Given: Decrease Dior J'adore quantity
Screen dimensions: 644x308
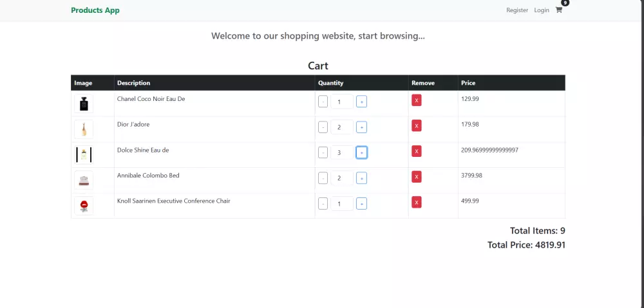Looking at the screenshot, I should [x=323, y=127].
